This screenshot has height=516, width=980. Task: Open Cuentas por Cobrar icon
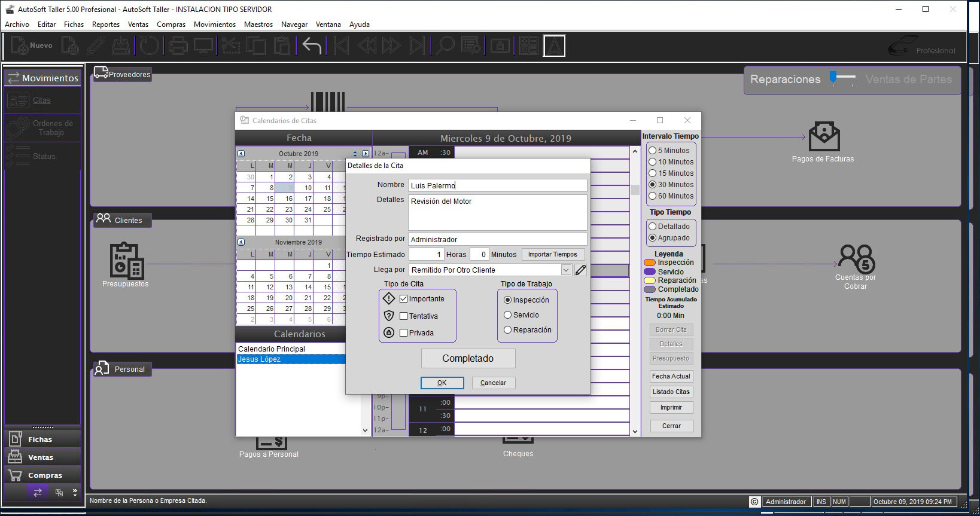(x=856, y=258)
